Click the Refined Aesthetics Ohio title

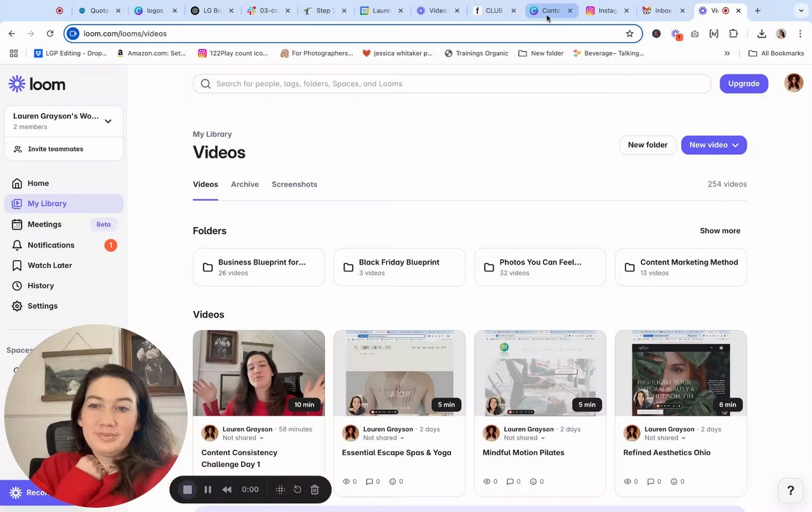(x=667, y=453)
